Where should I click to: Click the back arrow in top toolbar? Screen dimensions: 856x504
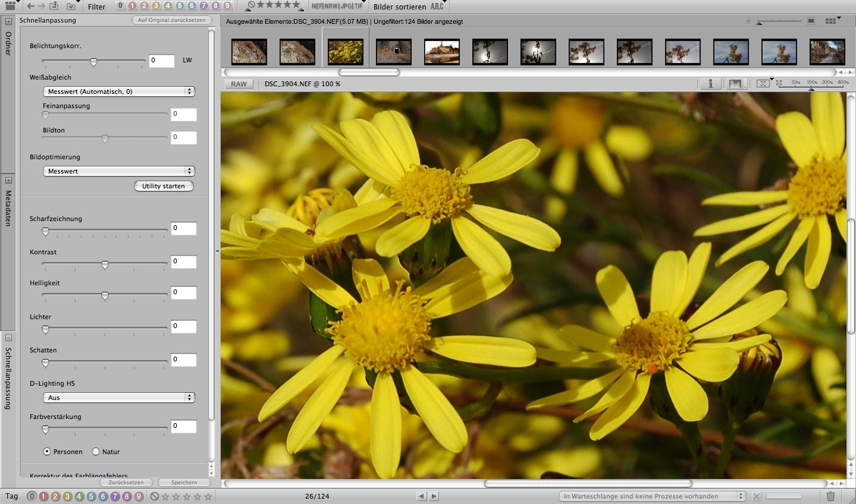pos(31,7)
